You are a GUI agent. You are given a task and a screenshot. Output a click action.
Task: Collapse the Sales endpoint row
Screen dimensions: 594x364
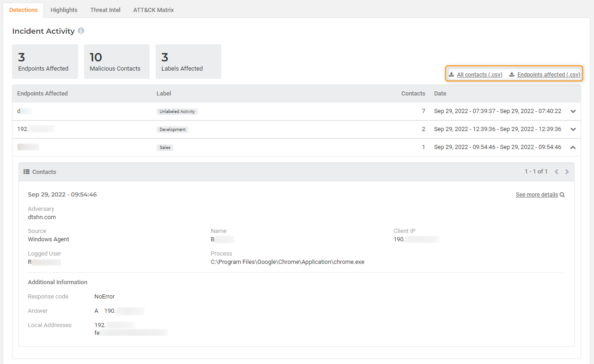point(573,147)
